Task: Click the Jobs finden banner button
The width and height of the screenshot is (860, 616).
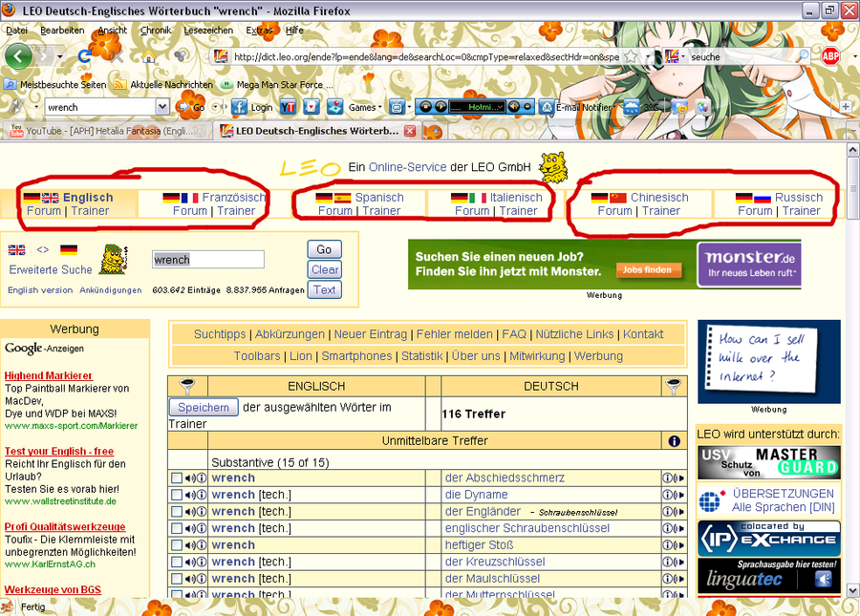Action: point(647,270)
